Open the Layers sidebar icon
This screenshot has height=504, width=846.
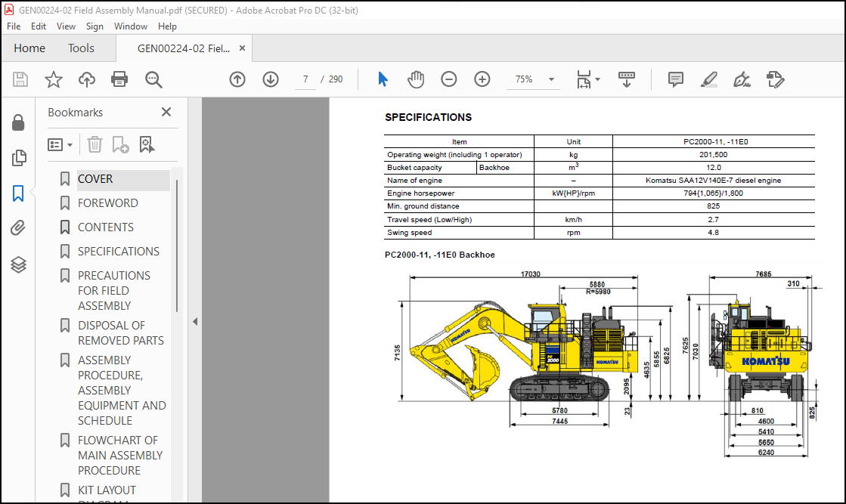pyautogui.click(x=18, y=264)
